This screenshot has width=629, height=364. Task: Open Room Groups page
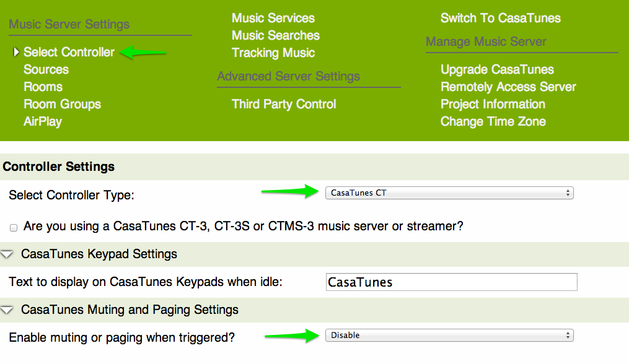tap(62, 105)
